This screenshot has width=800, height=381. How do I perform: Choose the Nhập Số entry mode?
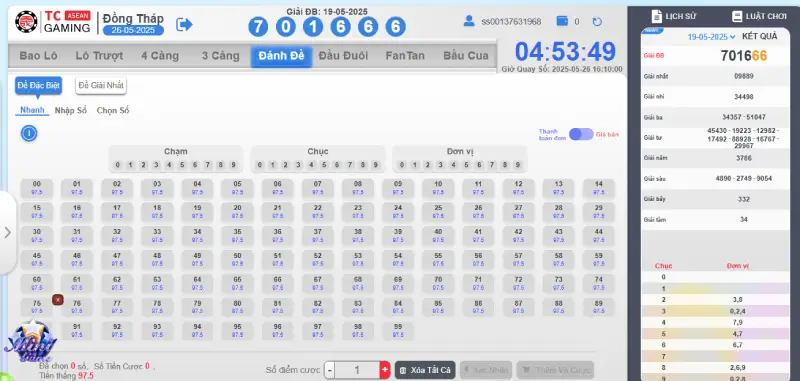pos(71,110)
